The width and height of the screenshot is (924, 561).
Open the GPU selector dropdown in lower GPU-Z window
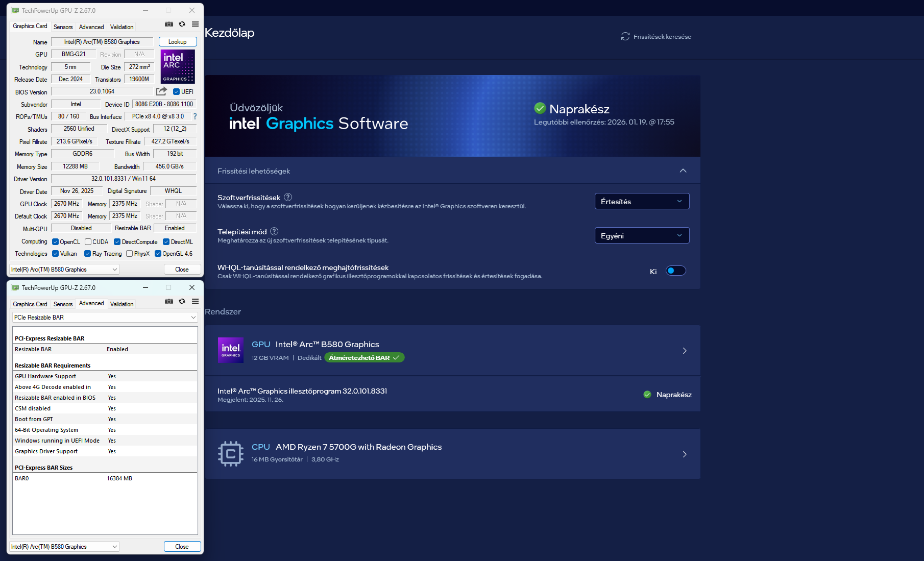click(x=64, y=547)
